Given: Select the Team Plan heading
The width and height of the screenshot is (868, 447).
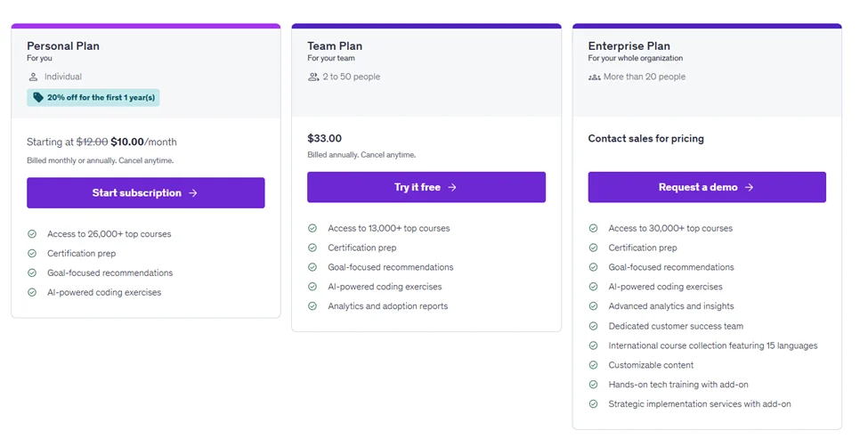Looking at the screenshot, I should (335, 46).
